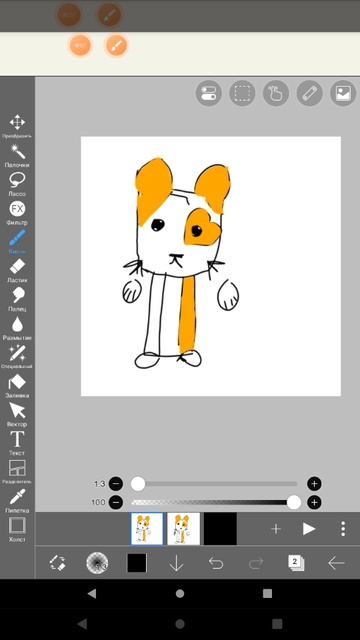This screenshot has width=360, height=640.
Task: Tap the hand stabilizer icon
Action: coord(276,93)
